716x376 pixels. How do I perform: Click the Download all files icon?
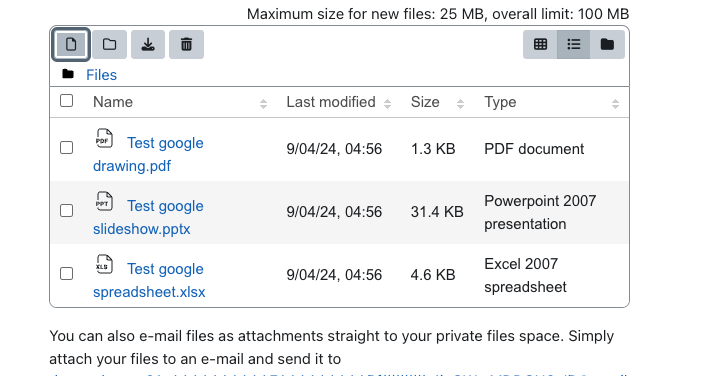pyautogui.click(x=148, y=44)
